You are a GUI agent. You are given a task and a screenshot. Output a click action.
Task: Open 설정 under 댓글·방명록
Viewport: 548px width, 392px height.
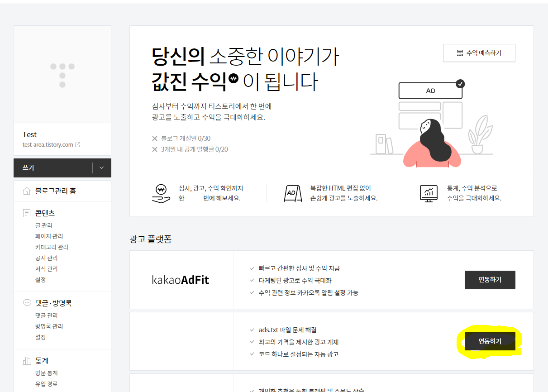point(41,337)
